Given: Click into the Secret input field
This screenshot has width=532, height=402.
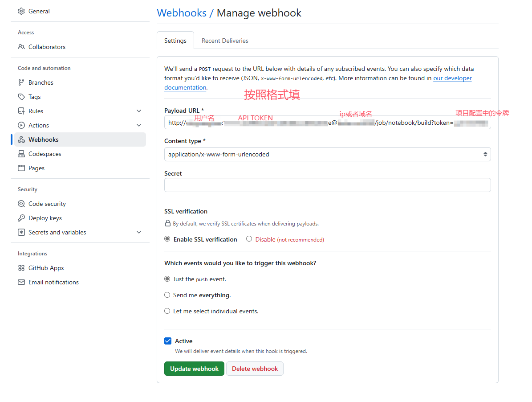Looking at the screenshot, I should 327,185.
